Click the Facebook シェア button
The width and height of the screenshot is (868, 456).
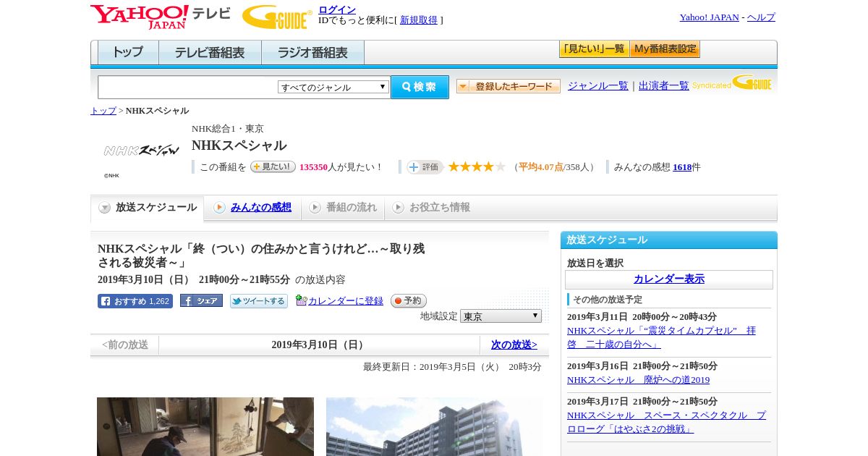[201, 300]
